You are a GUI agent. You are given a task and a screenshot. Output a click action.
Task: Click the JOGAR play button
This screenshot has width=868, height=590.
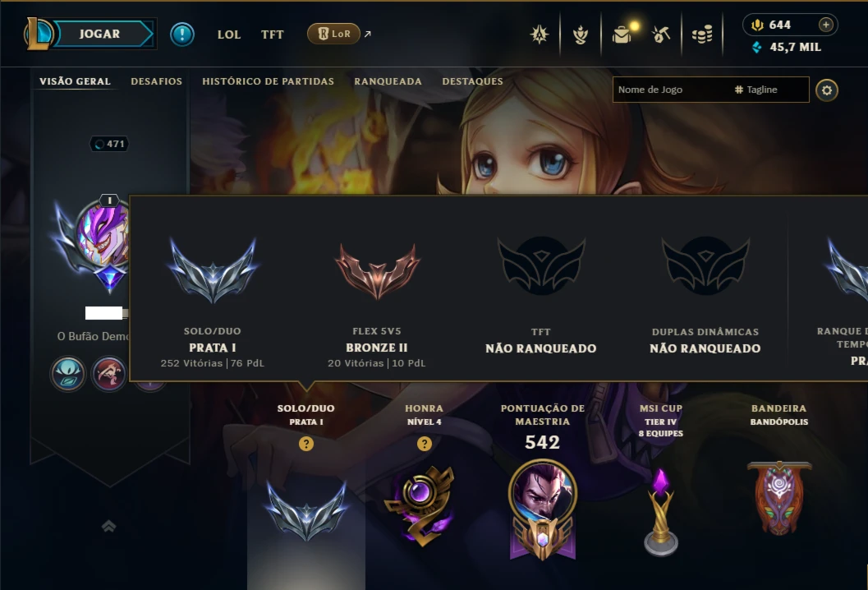(99, 34)
